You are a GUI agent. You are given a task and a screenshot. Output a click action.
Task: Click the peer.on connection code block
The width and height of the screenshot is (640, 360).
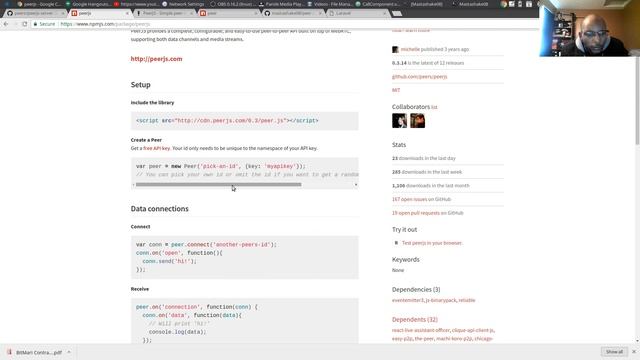[244, 321]
